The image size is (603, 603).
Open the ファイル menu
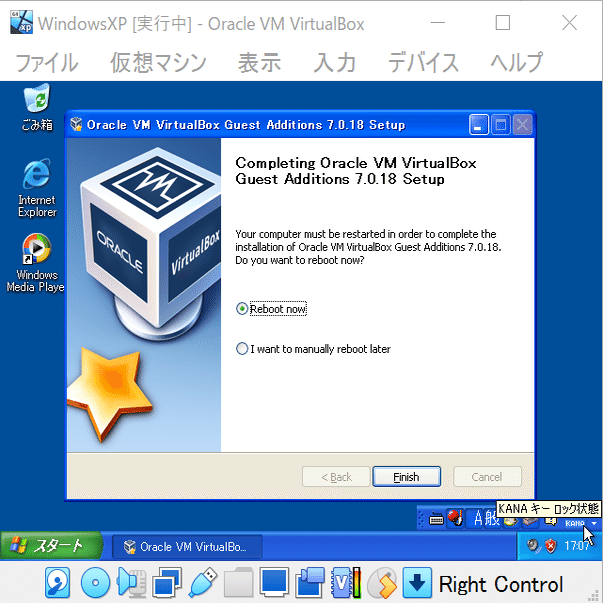[47, 63]
